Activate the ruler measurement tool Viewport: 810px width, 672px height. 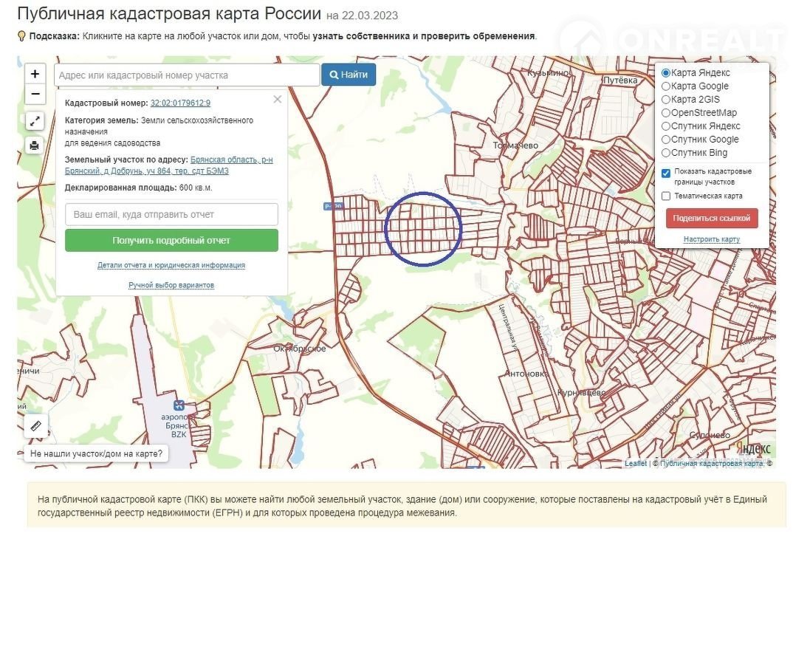click(35, 426)
